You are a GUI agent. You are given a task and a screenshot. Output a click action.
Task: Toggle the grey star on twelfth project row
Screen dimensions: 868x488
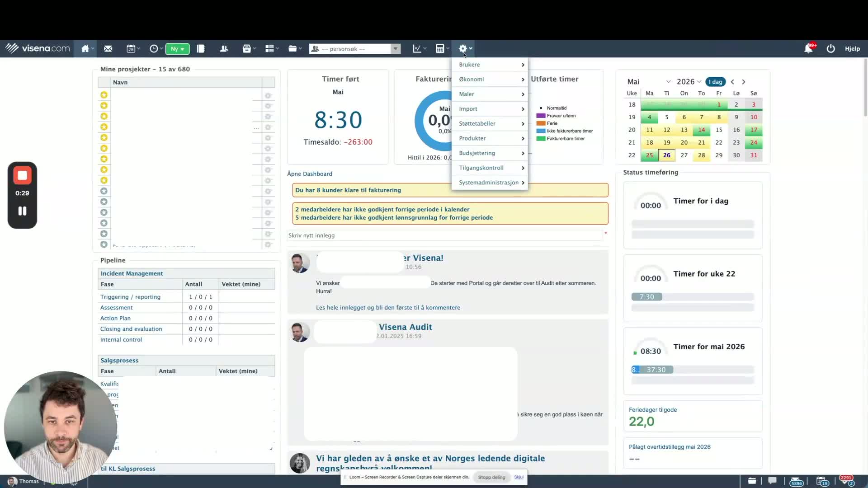tap(104, 212)
